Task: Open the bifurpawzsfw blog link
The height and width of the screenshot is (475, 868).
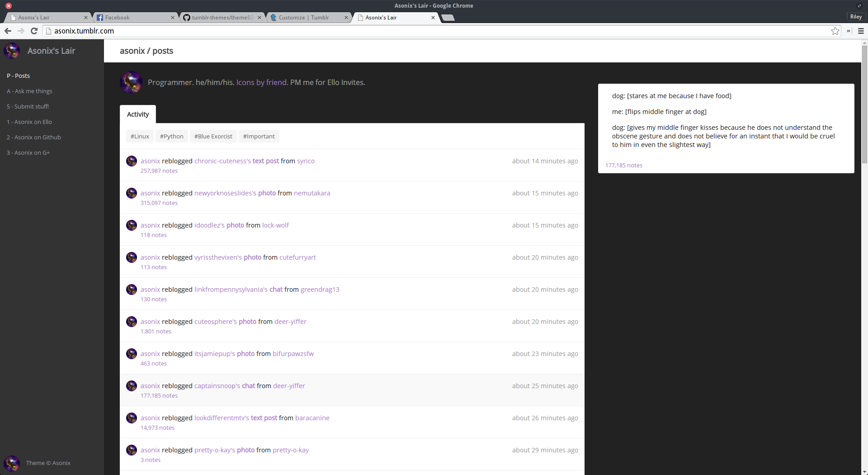Action: click(x=293, y=354)
